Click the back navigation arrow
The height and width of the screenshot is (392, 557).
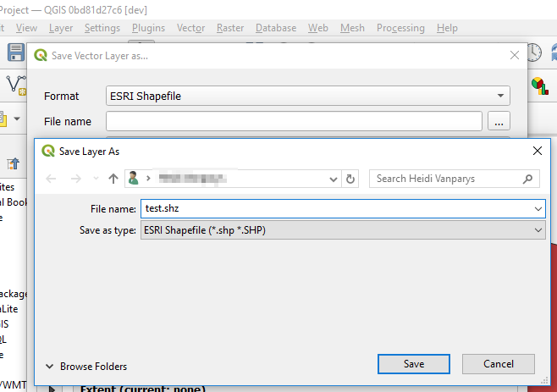click(51, 179)
